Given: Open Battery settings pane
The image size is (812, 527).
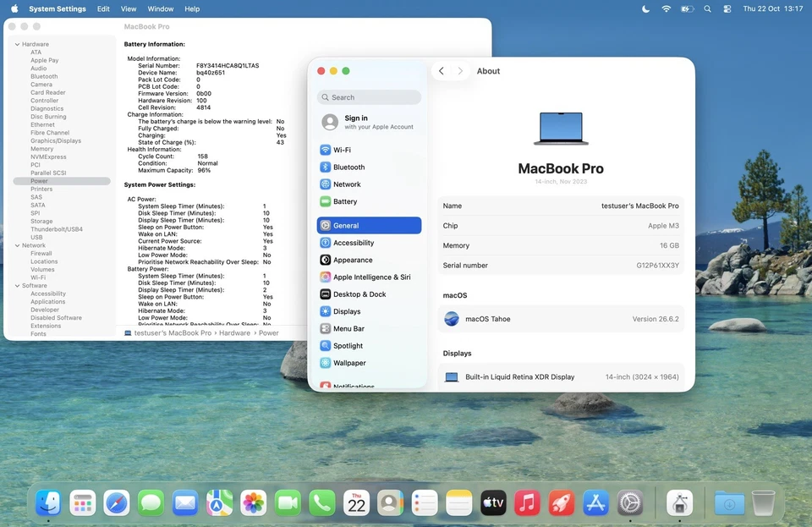Looking at the screenshot, I should (369, 201).
